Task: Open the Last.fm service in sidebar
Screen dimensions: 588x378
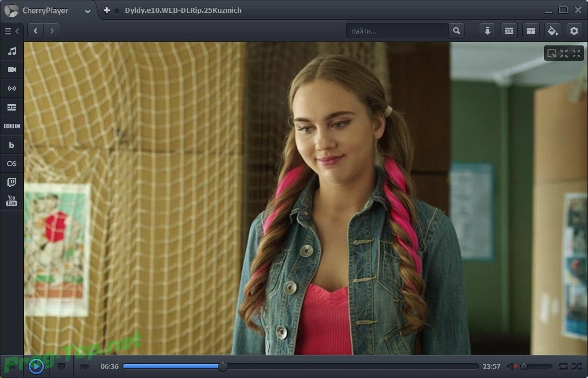Action: pyautogui.click(x=12, y=164)
